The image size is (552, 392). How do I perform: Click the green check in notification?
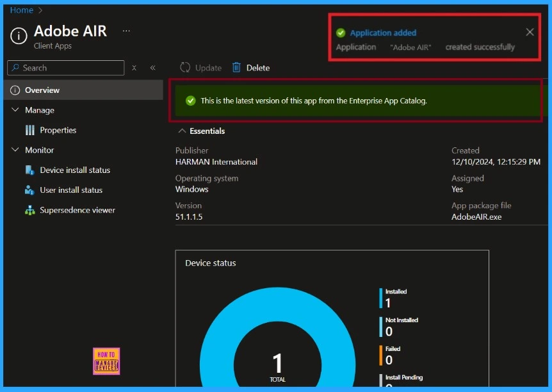click(x=341, y=33)
